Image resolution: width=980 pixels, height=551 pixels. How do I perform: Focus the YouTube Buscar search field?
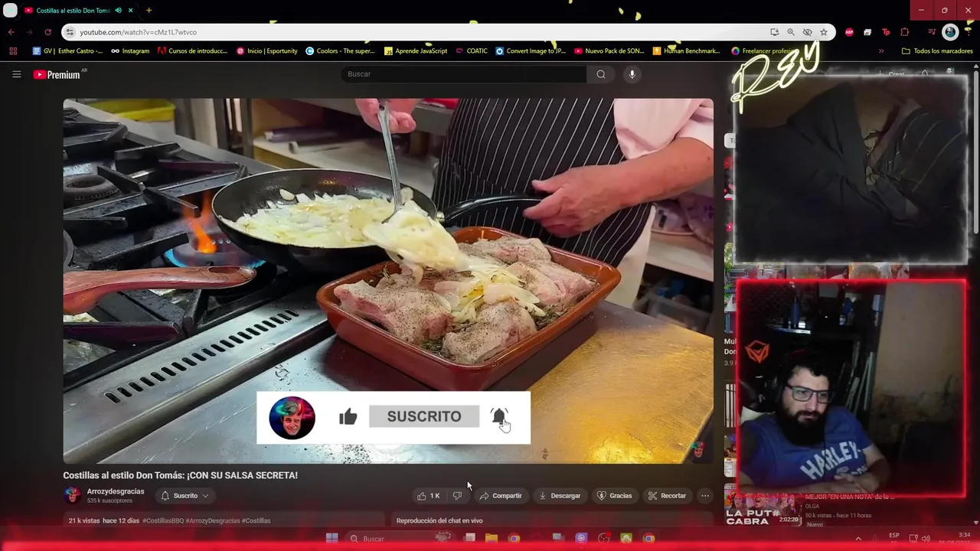[x=464, y=74]
